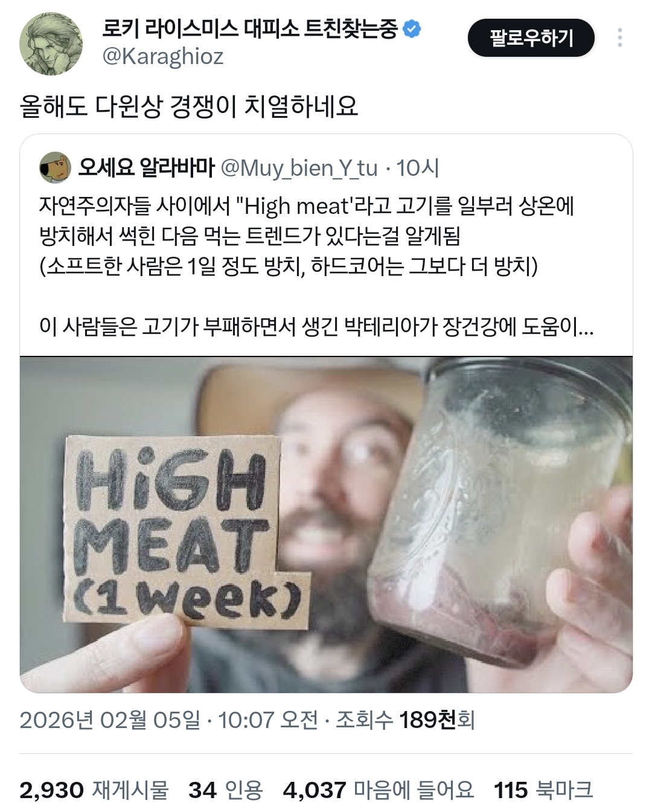Open the three-dot more options menu
Screen dimensions: 652x812
click(620, 37)
